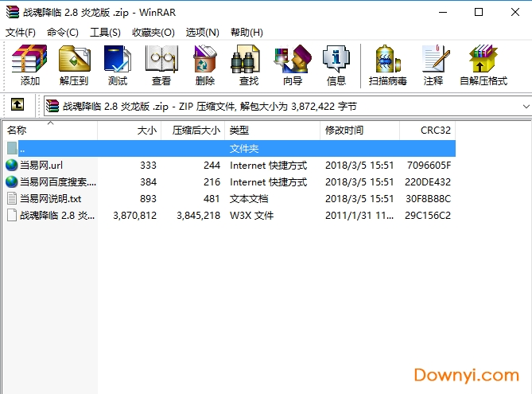Screen dimensions: 532x394
Task: Sort by CRC32 column header
Action: point(428,130)
